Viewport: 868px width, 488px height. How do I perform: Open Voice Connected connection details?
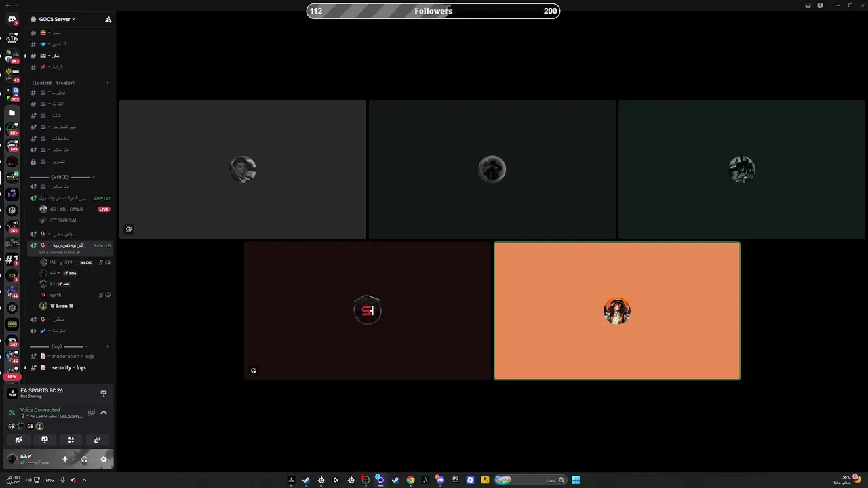point(40,410)
